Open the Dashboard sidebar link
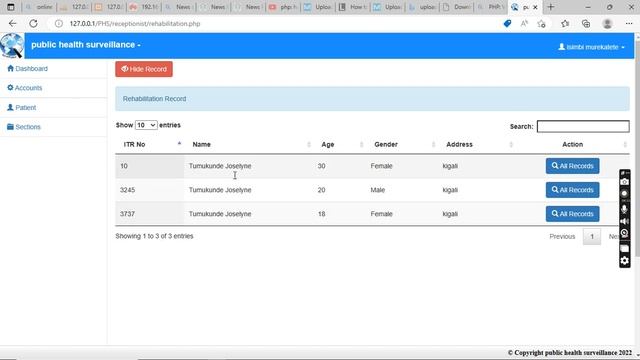The image size is (640, 360). click(x=27, y=69)
